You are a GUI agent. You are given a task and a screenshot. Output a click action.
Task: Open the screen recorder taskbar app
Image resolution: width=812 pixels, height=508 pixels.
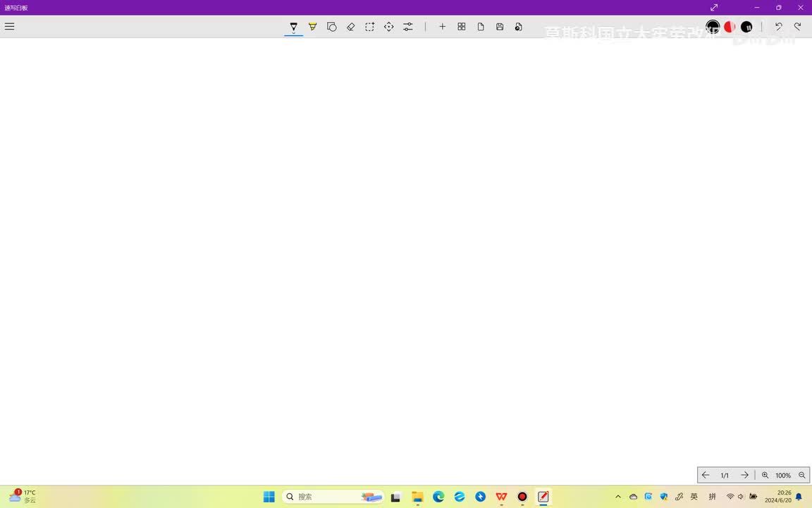click(522, 497)
